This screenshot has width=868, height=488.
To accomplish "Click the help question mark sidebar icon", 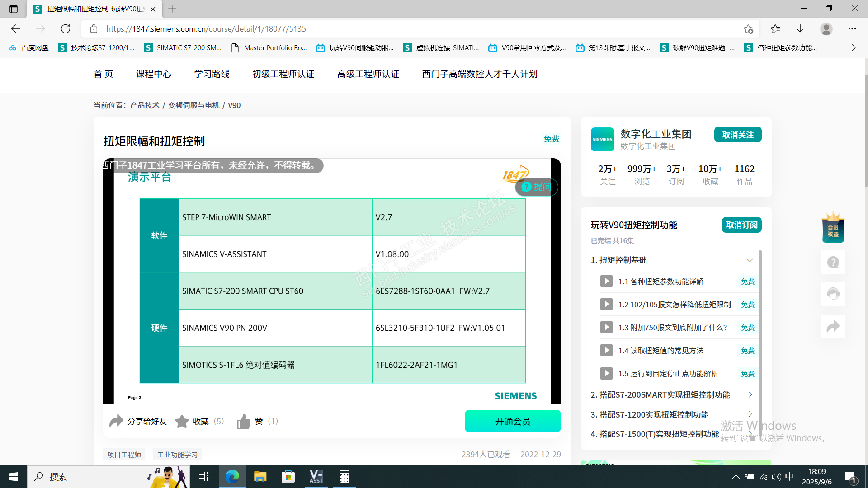I will [833, 262].
